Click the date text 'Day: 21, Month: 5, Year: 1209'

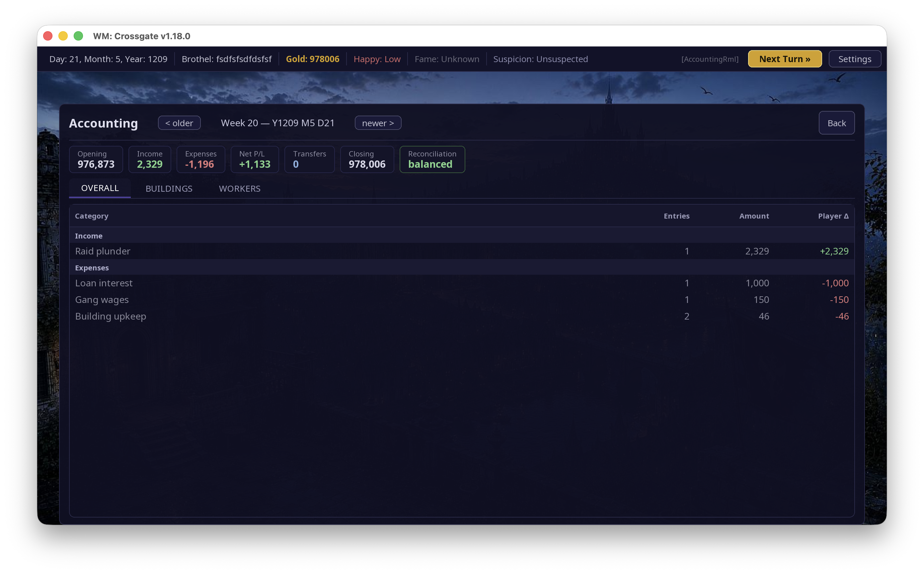point(108,59)
